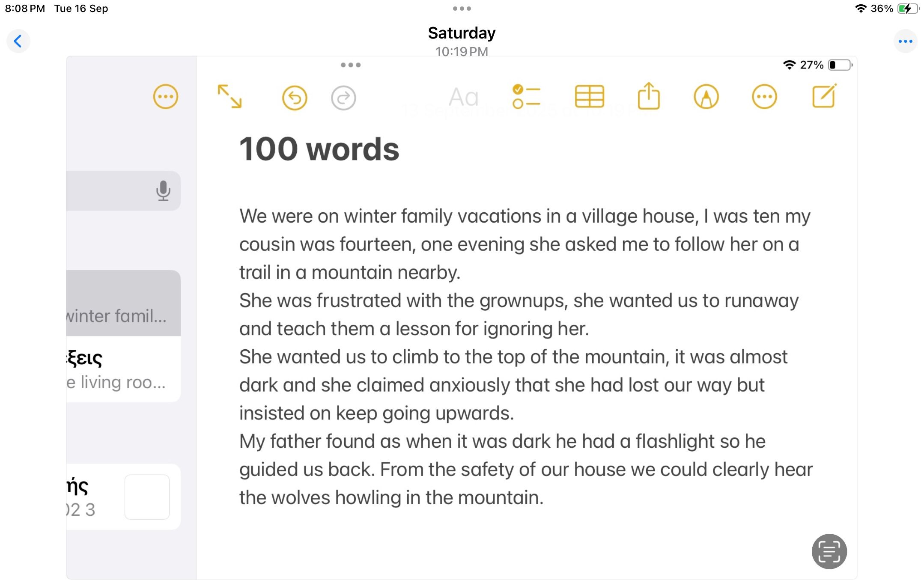
Task: Click the '100 words' note title
Action: click(x=319, y=149)
